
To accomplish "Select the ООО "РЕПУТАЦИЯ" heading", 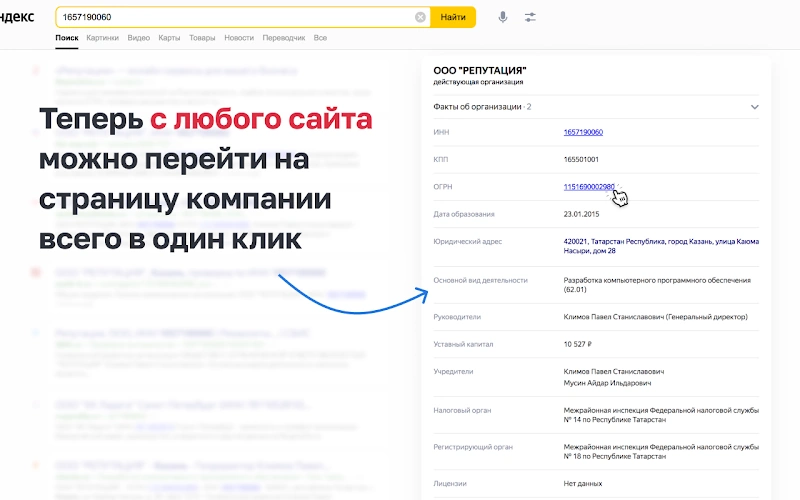I will coord(480,70).
